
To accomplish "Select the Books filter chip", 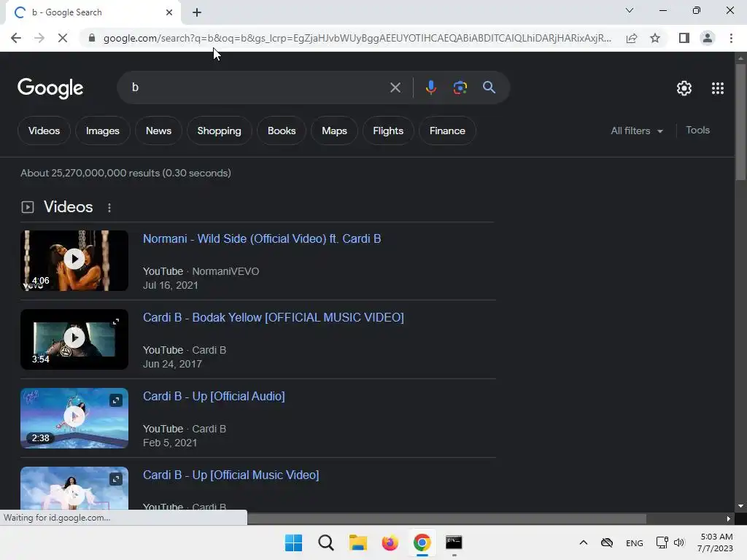I will [x=282, y=131].
